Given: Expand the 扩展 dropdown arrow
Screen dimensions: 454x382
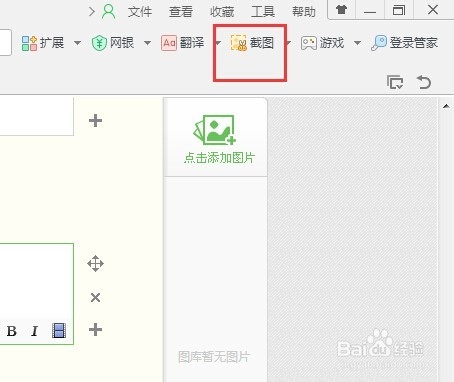Looking at the screenshot, I should 77,43.
